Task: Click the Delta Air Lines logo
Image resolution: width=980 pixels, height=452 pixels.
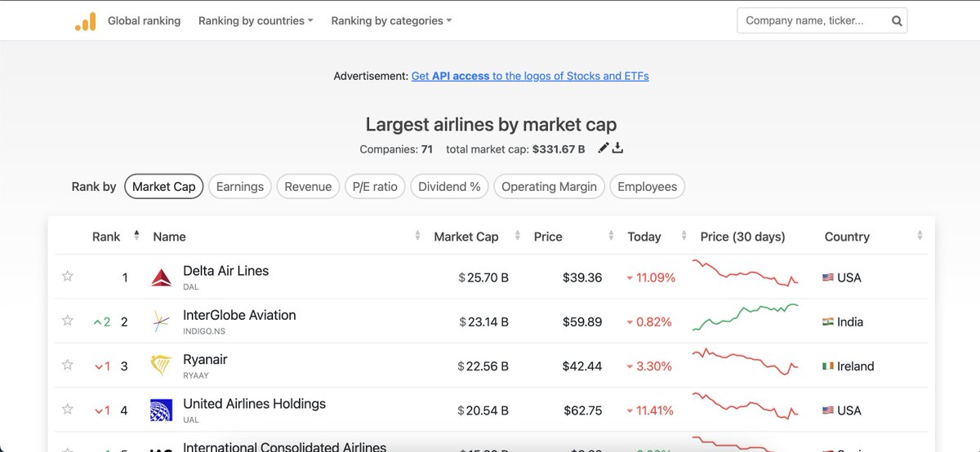Action: point(161,277)
